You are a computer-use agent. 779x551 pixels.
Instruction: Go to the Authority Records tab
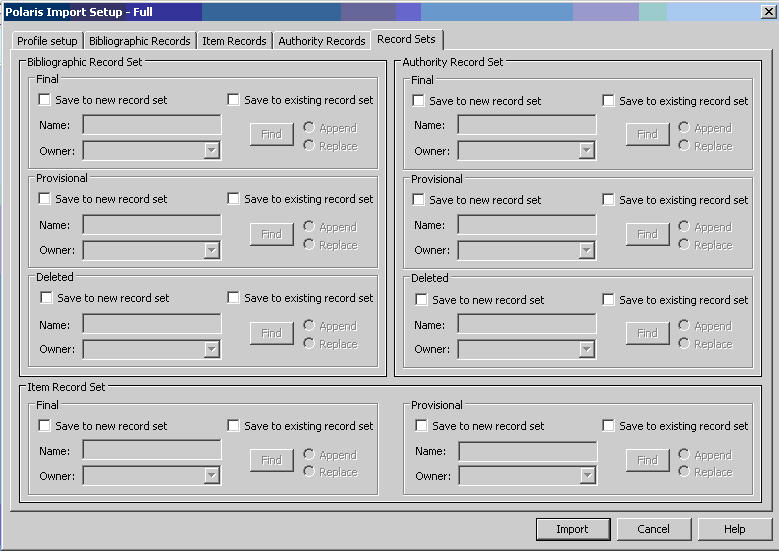(321, 41)
